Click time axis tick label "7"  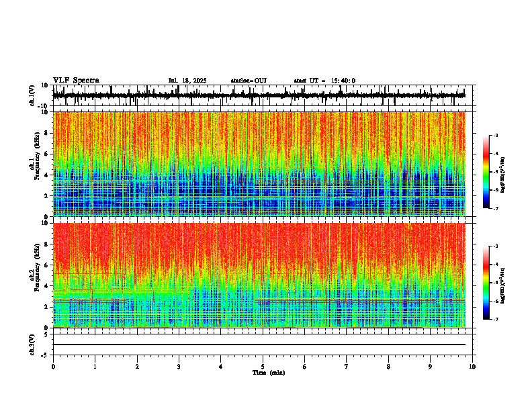(x=347, y=367)
